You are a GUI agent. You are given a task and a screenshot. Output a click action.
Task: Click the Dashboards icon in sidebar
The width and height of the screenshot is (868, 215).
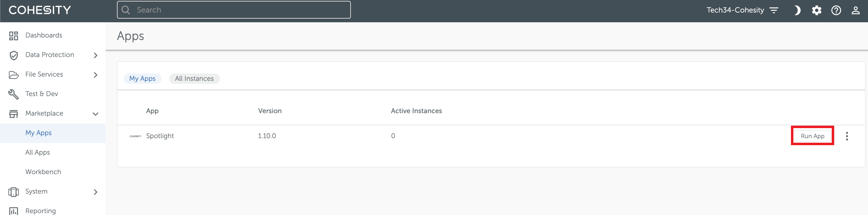(x=13, y=35)
